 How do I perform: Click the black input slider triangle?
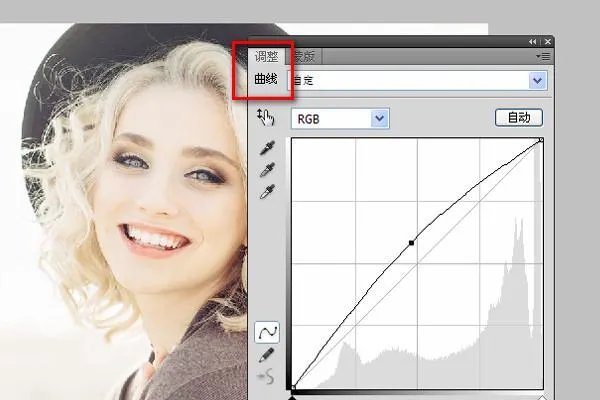tap(292, 398)
